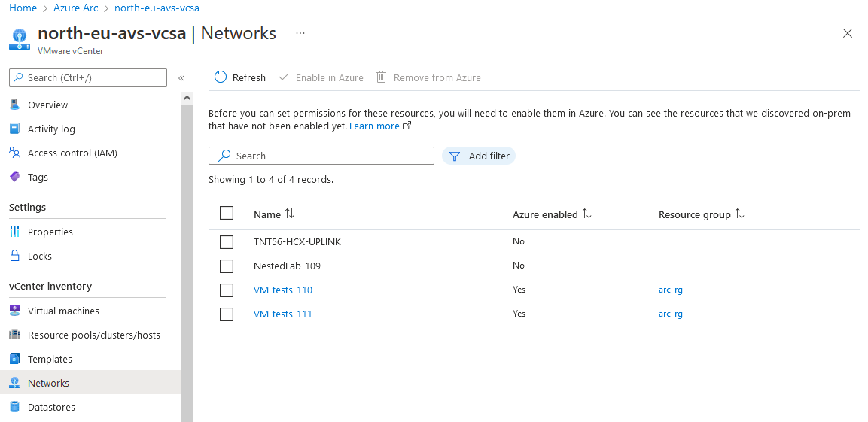Click the Overview icon in sidebar
868x422 pixels.
15,105
